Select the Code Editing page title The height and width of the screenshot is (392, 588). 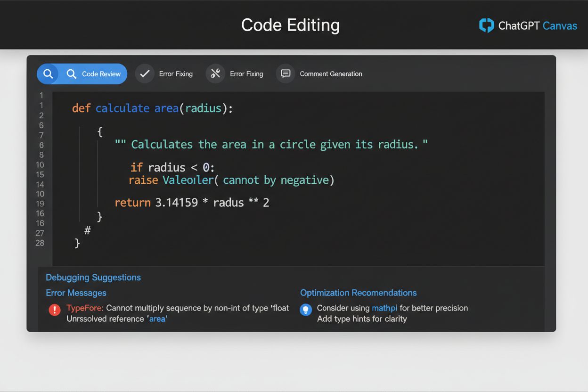click(290, 25)
